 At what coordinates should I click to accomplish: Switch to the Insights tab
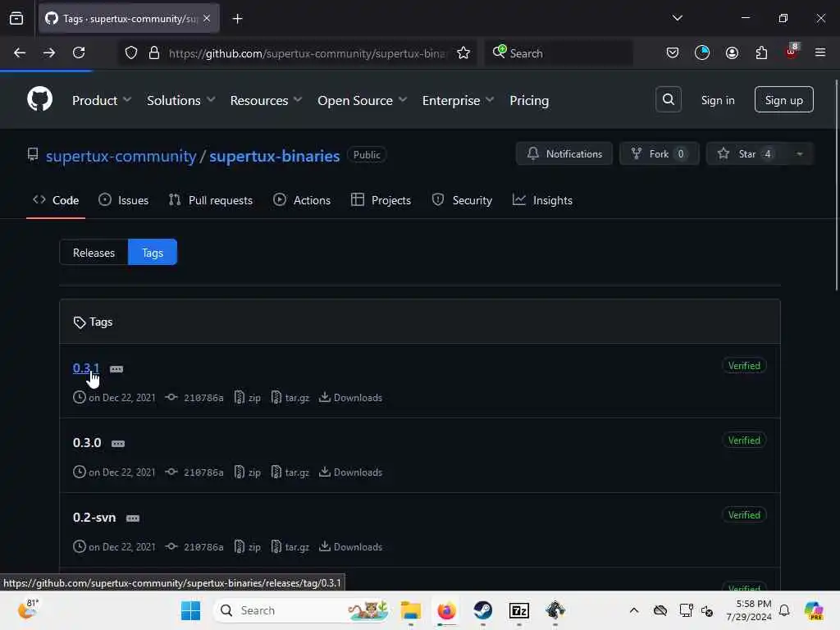coord(543,200)
